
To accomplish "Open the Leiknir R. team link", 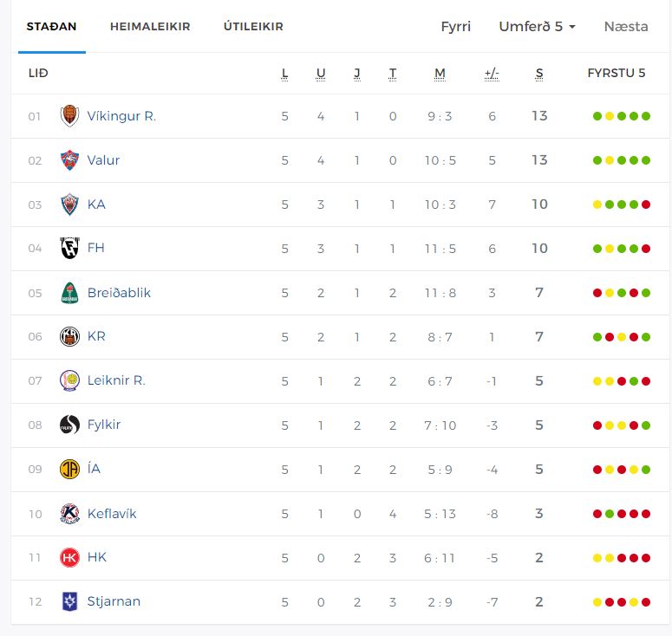I will point(116,380).
